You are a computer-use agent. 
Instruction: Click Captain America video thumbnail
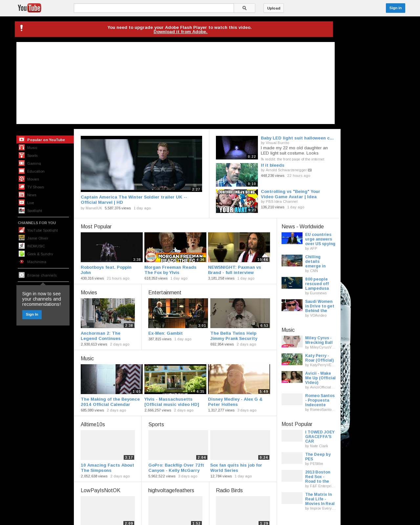141,164
